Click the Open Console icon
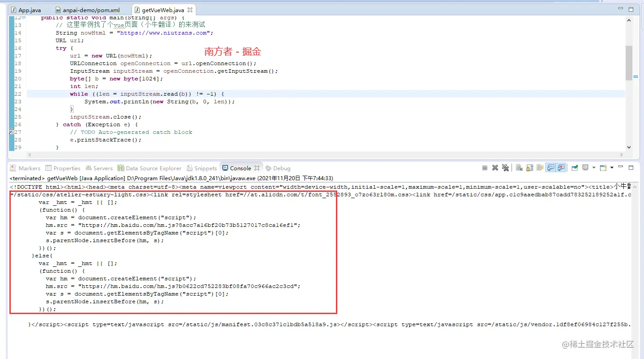The width and height of the screenshot is (644, 359). pyautogui.click(x=604, y=168)
